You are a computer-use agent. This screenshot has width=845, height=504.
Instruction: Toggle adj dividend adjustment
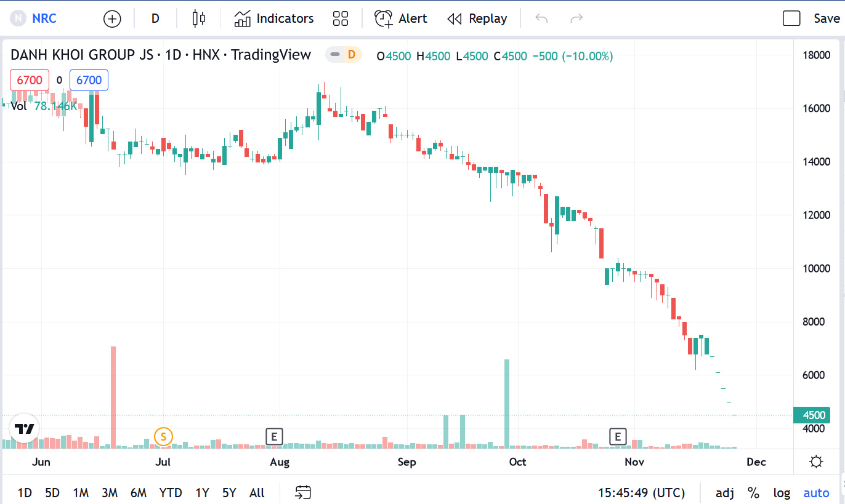pos(725,493)
